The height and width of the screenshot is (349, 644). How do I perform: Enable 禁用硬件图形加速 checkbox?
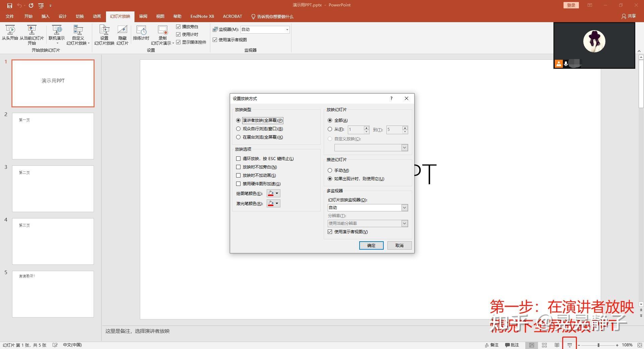[x=238, y=184]
